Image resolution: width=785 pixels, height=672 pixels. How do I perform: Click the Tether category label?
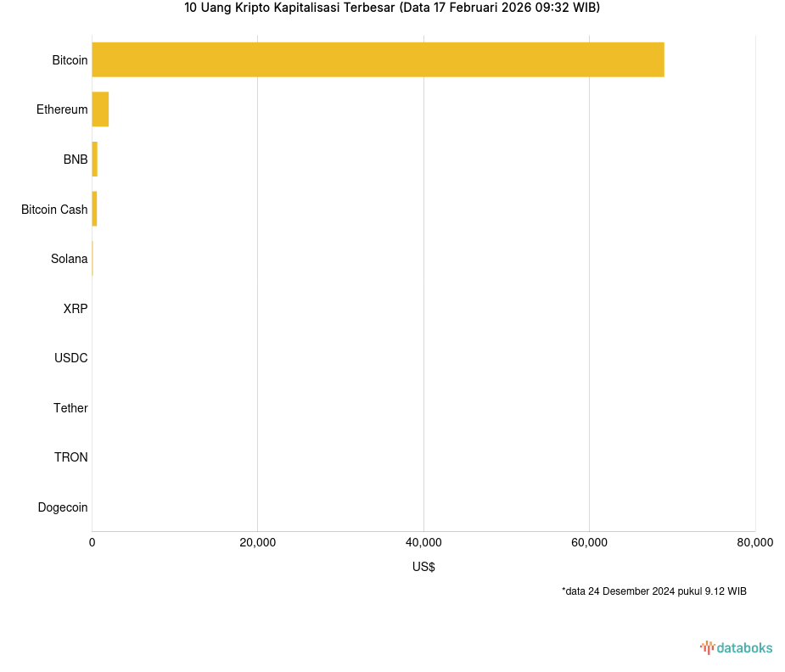tap(70, 408)
